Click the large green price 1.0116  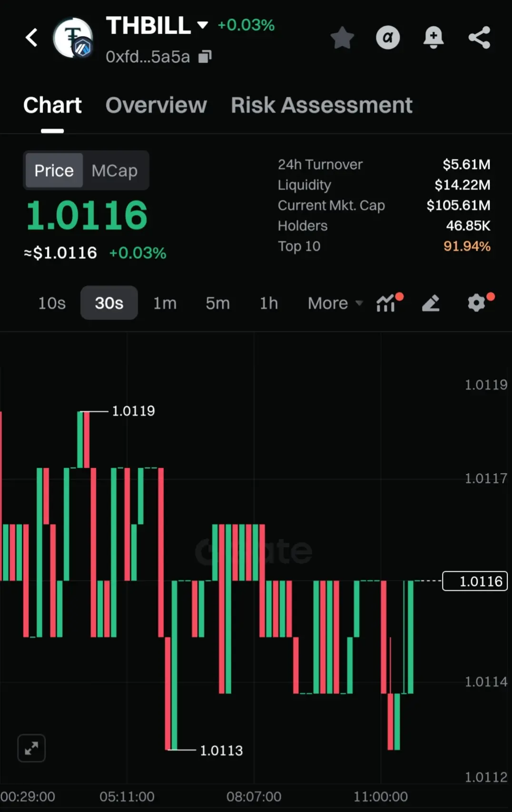(x=87, y=215)
